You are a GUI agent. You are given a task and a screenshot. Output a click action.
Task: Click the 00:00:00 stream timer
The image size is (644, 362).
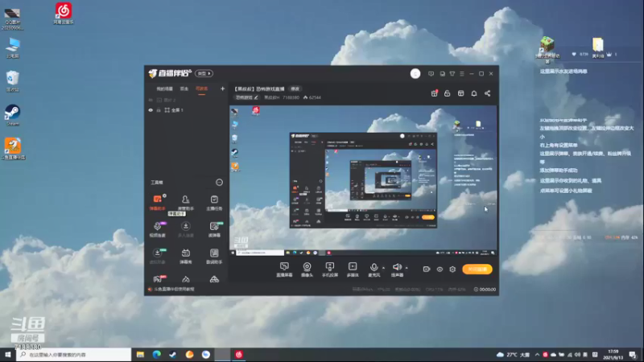pos(488,290)
